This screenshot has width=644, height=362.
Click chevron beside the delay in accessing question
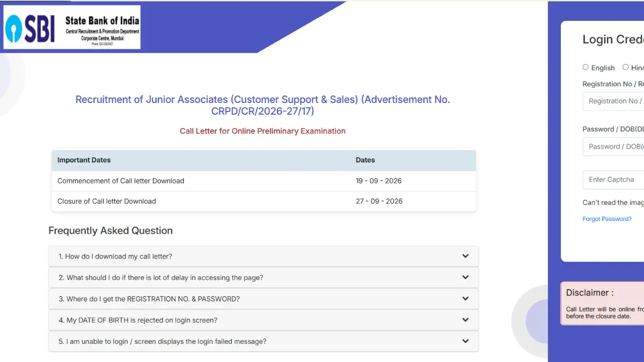point(465,278)
